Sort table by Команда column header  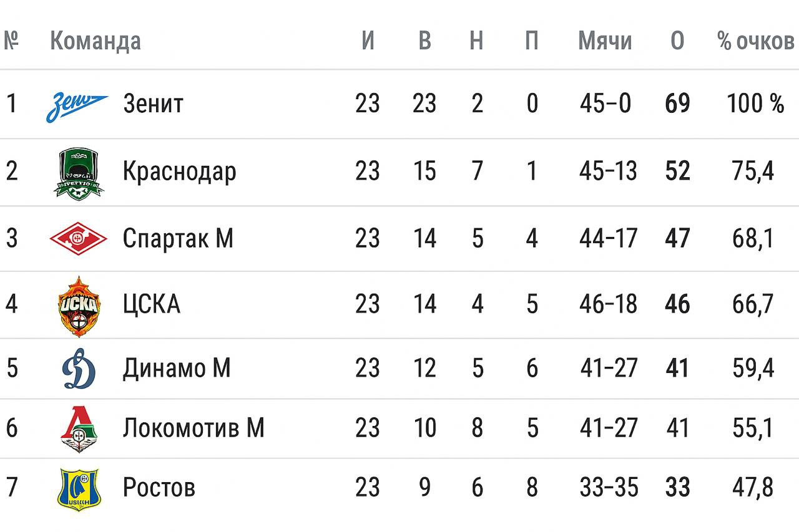(96, 42)
